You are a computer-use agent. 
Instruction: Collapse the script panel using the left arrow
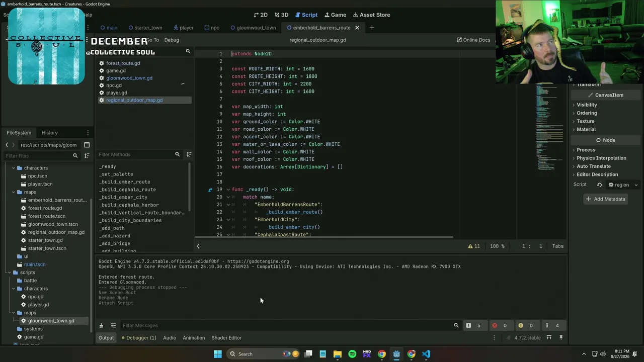198,246
